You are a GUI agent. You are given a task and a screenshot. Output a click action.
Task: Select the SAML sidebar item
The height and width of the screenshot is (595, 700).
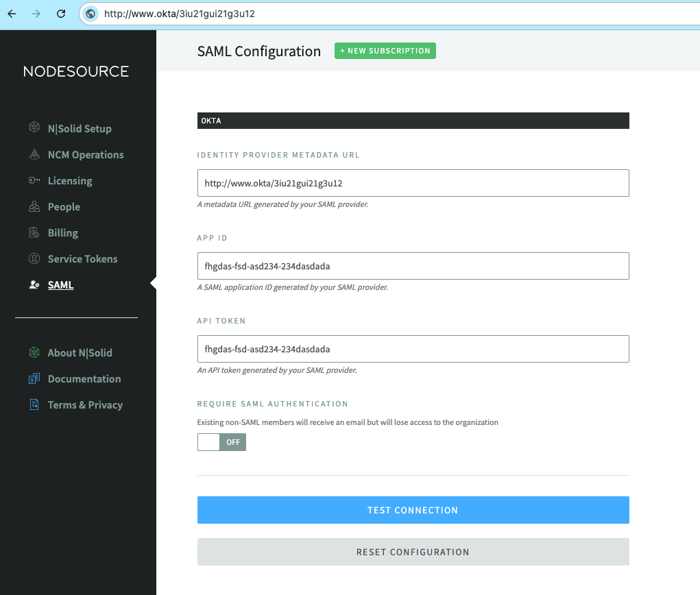tap(61, 284)
